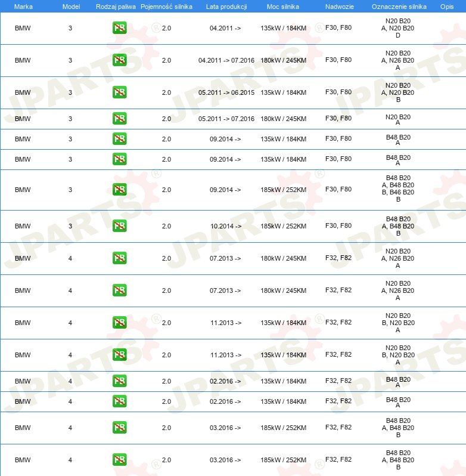The image size is (466, 476).
Task: Select the engine code 'N20 B20 A, N20 B20 B'
Action: [398, 92]
